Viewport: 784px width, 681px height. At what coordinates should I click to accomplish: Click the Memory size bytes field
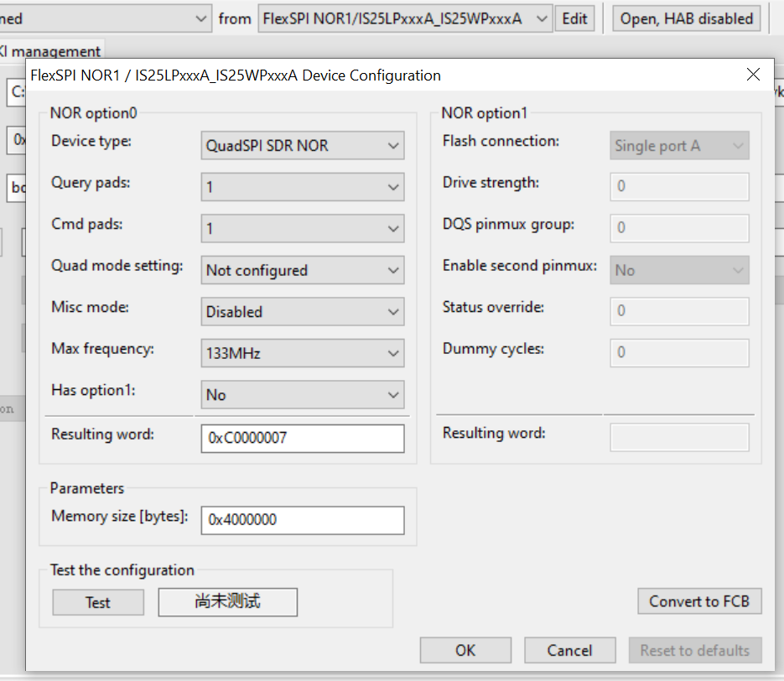click(x=302, y=520)
